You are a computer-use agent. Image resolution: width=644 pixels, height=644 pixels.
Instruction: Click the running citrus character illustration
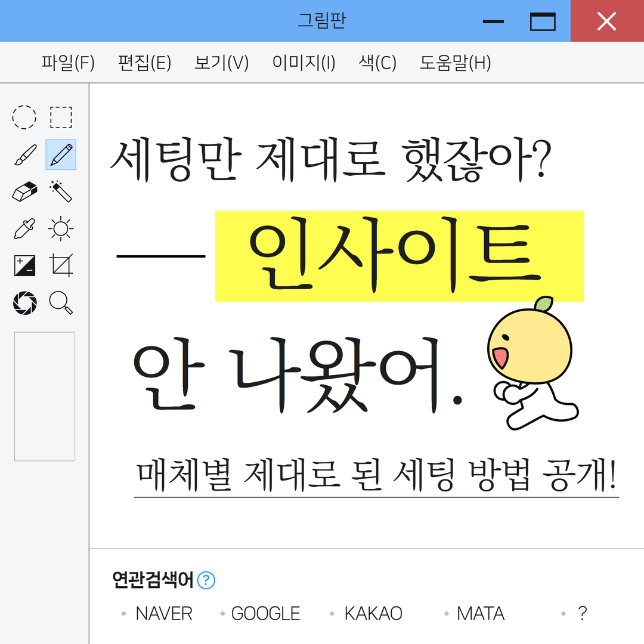coord(532,363)
